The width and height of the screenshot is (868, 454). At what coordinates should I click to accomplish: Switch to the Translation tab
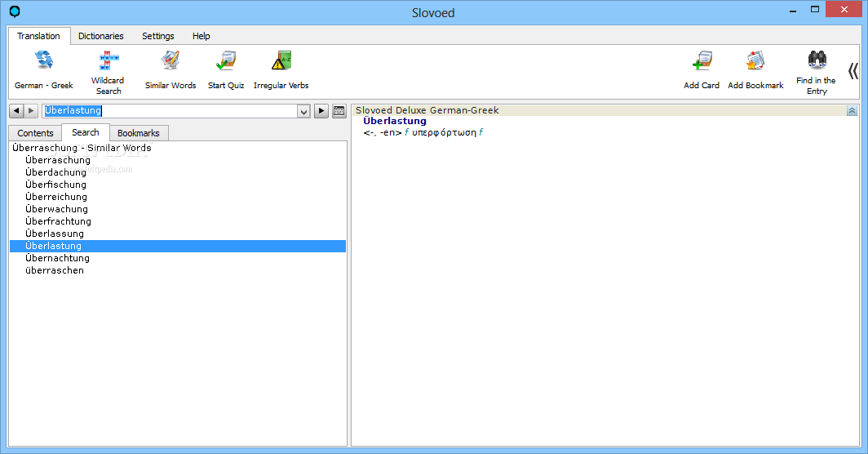coord(39,36)
